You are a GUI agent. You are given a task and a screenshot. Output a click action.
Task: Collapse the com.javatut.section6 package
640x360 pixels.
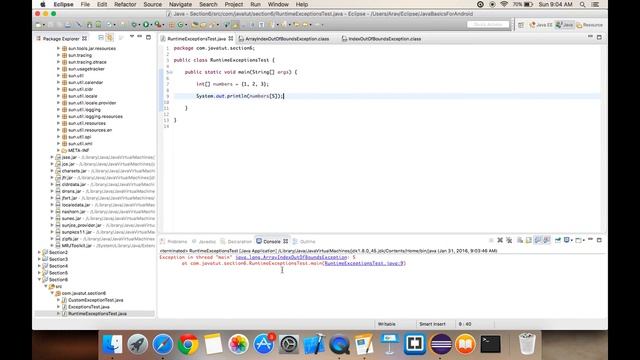52,293
